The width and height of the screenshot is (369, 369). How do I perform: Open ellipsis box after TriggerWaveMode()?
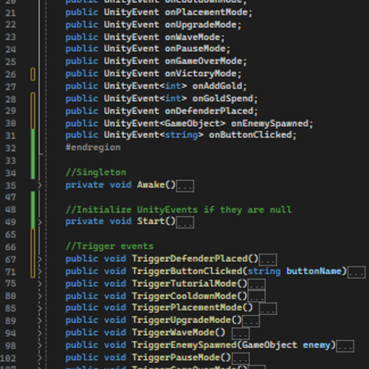pyautogui.click(x=240, y=334)
